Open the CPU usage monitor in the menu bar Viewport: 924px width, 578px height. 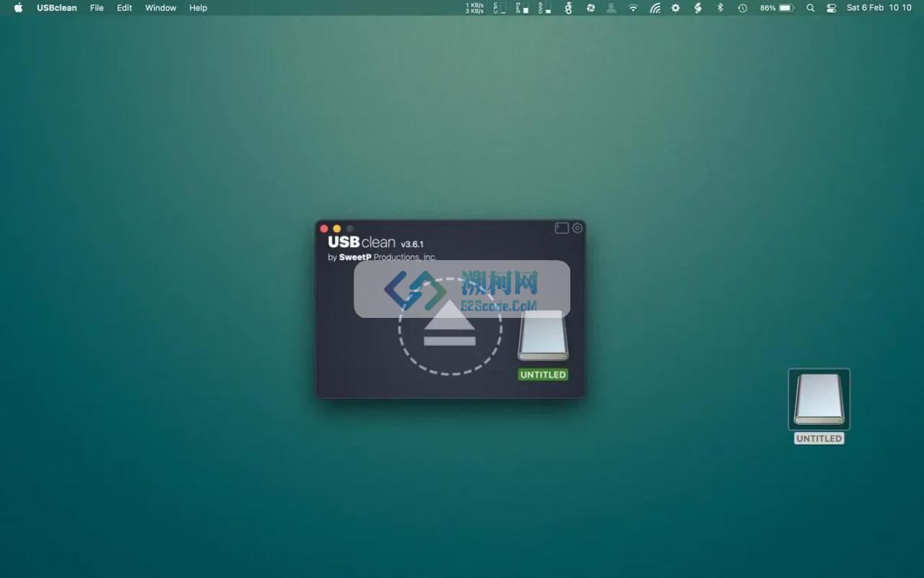[x=500, y=8]
